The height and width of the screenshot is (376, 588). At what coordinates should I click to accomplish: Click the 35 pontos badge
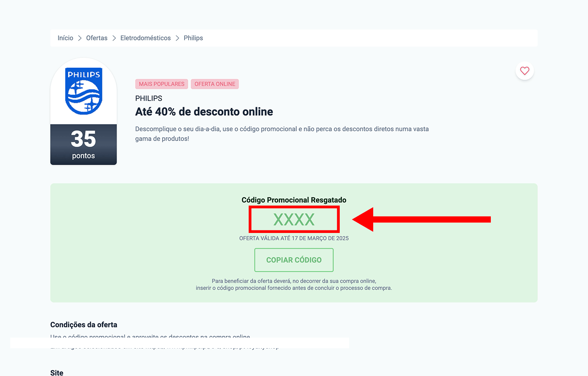coord(84,145)
